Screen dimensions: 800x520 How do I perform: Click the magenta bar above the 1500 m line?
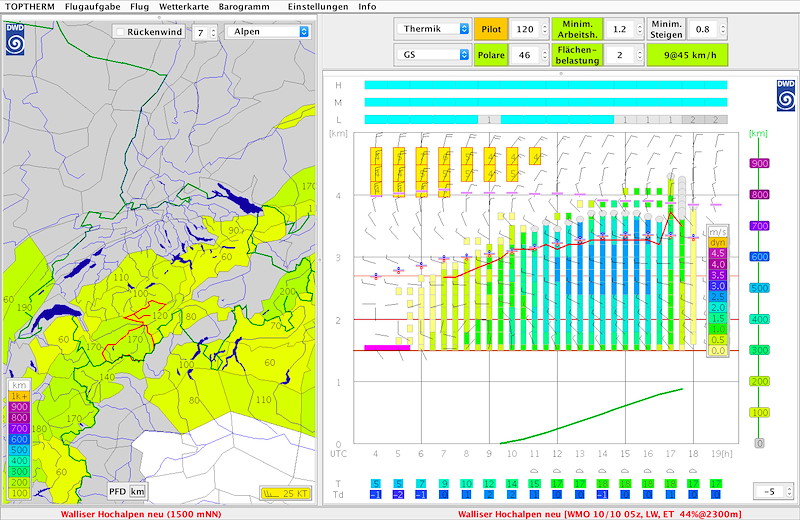click(387, 348)
